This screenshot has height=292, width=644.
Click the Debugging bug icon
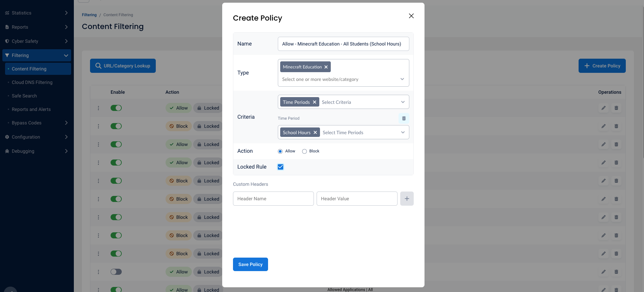[x=7, y=151]
